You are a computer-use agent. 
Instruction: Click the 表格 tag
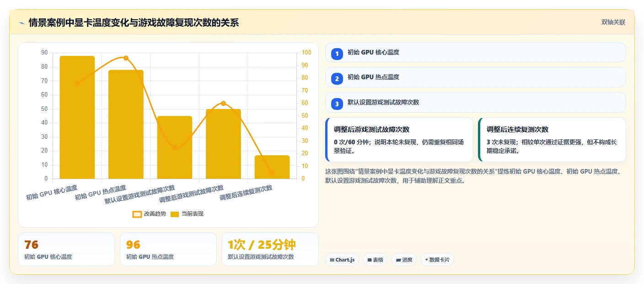[375, 260]
